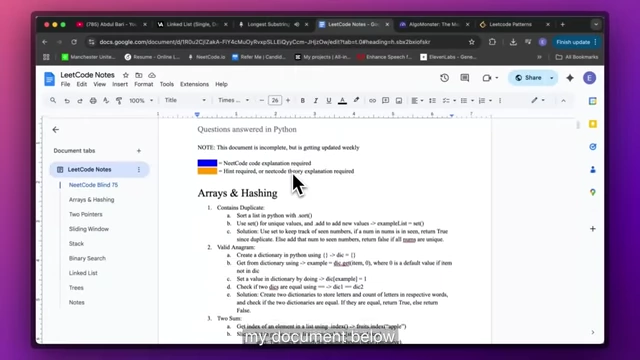This screenshot has height=360, width=640.
Task: Jump to Sliding Window outline item
Action: (89, 229)
